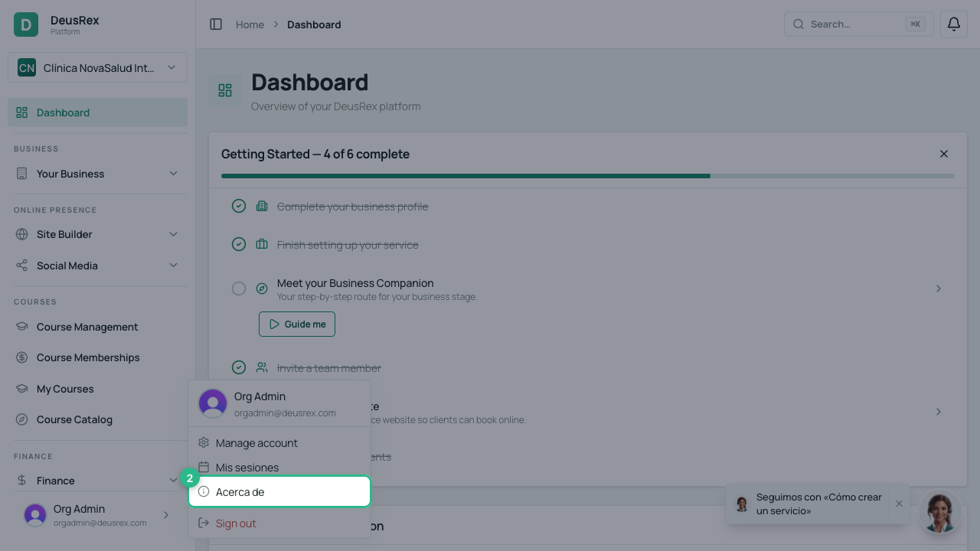Open Course Memberships page
980x551 pixels.
coord(97,357)
